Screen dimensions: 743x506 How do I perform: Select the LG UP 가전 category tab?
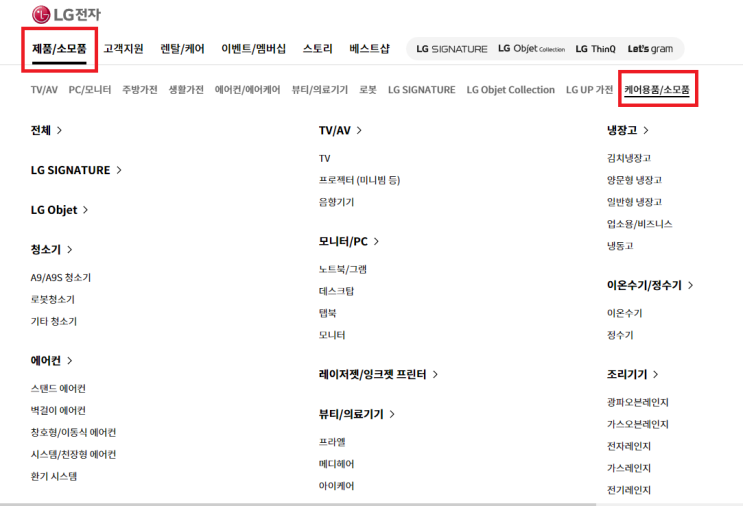click(x=589, y=90)
